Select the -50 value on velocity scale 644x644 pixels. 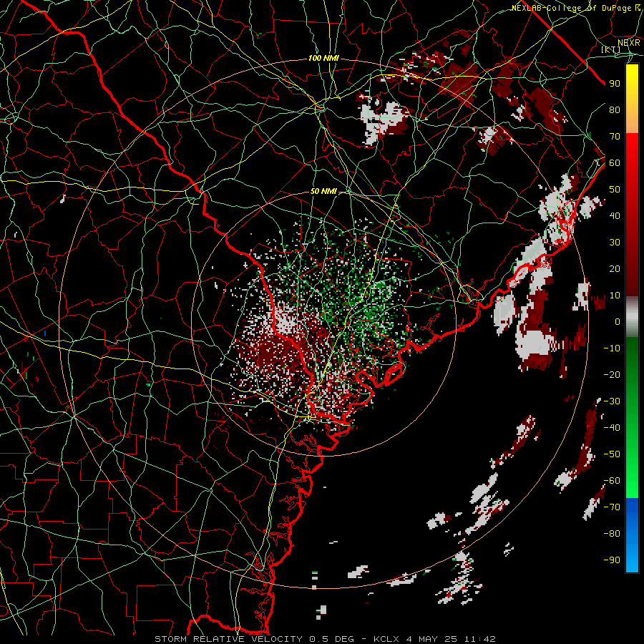pos(612,454)
